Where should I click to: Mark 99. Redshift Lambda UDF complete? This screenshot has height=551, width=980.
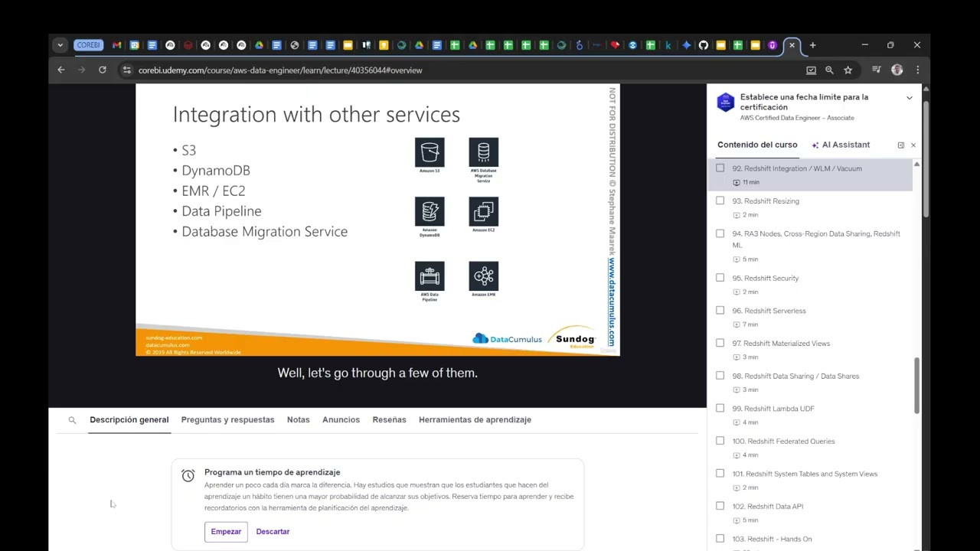(x=720, y=408)
